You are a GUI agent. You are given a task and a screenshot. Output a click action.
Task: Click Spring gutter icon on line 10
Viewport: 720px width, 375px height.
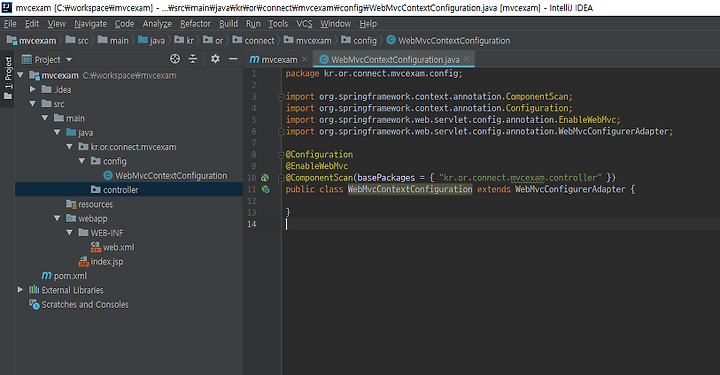tap(265, 178)
